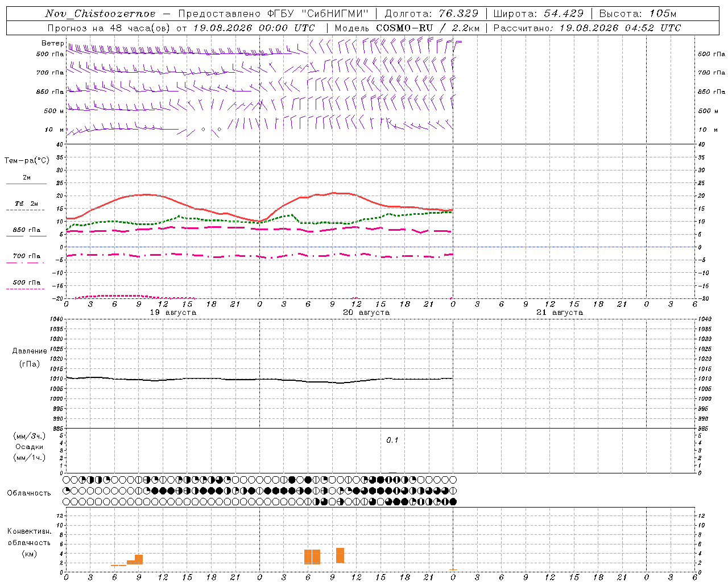Click the Долгота: 76.329 header field

[432, 14]
